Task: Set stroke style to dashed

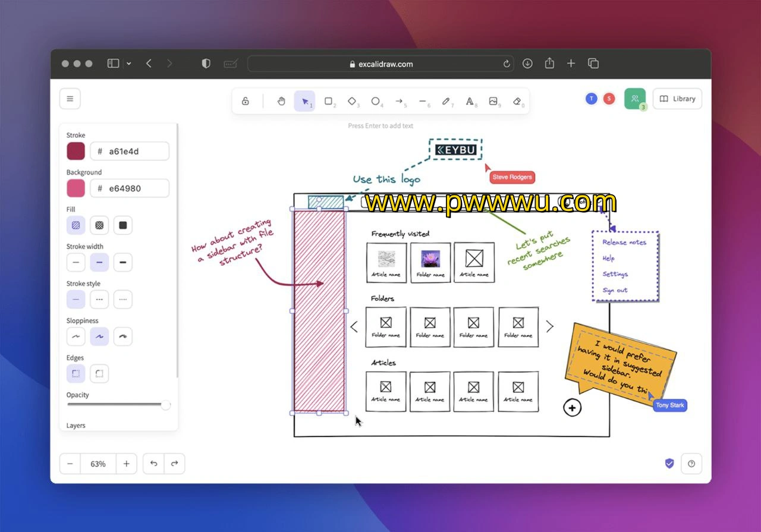Action: click(x=99, y=300)
